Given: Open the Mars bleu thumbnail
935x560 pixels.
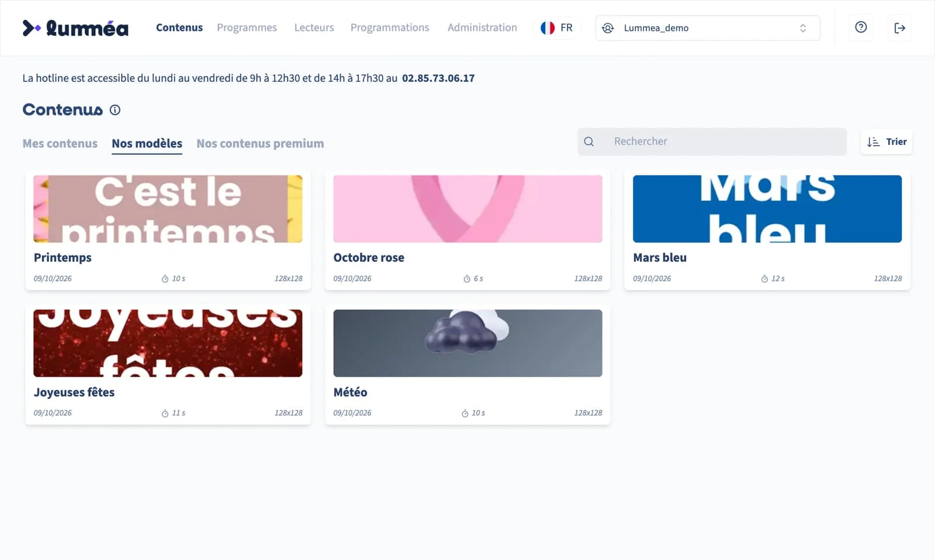Looking at the screenshot, I should (x=767, y=209).
